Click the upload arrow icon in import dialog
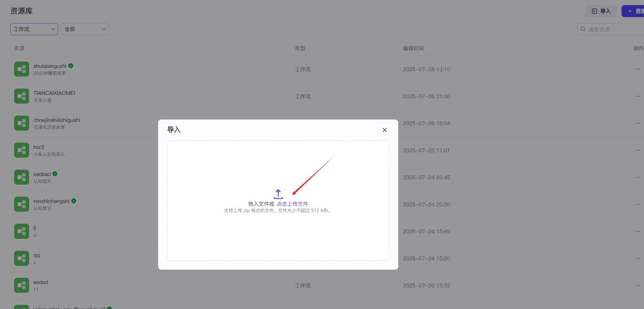644x309 pixels. pyautogui.click(x=278, y=194)
